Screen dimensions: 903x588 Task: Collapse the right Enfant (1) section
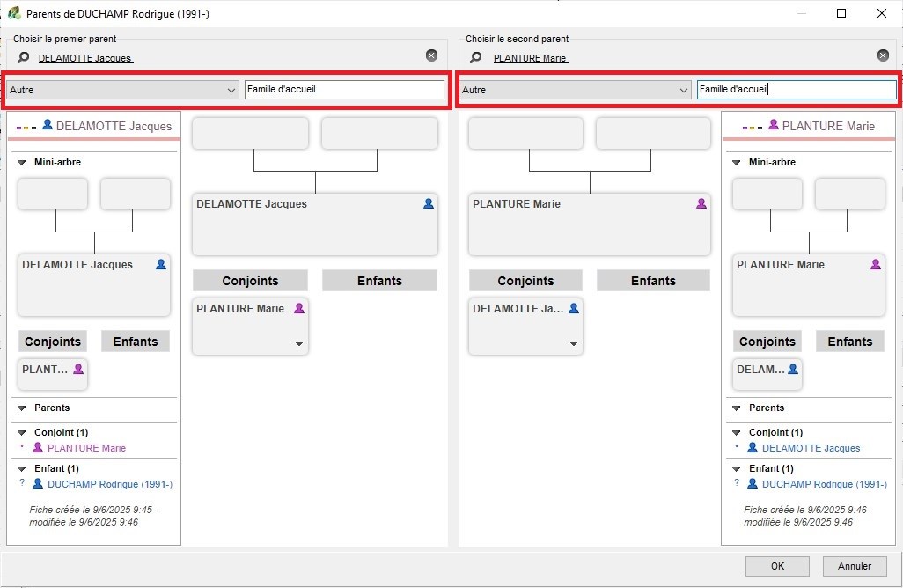pyautogui.click(x=736, y=469)
